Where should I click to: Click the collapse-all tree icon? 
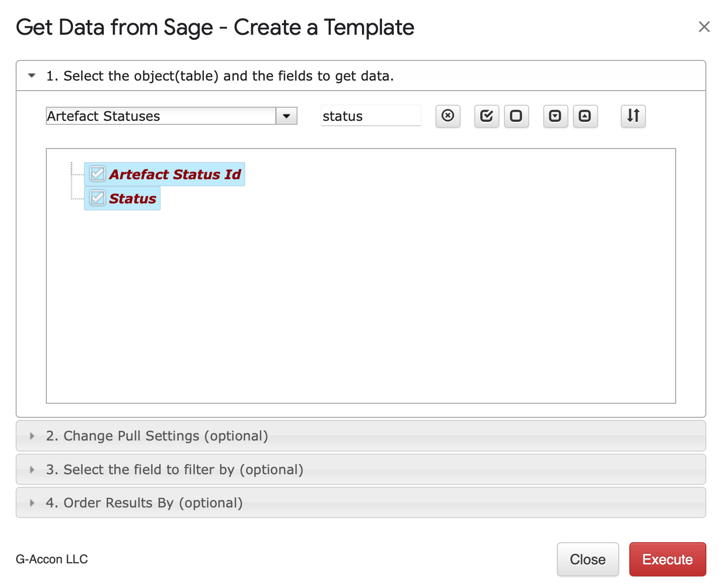point(585,116)
